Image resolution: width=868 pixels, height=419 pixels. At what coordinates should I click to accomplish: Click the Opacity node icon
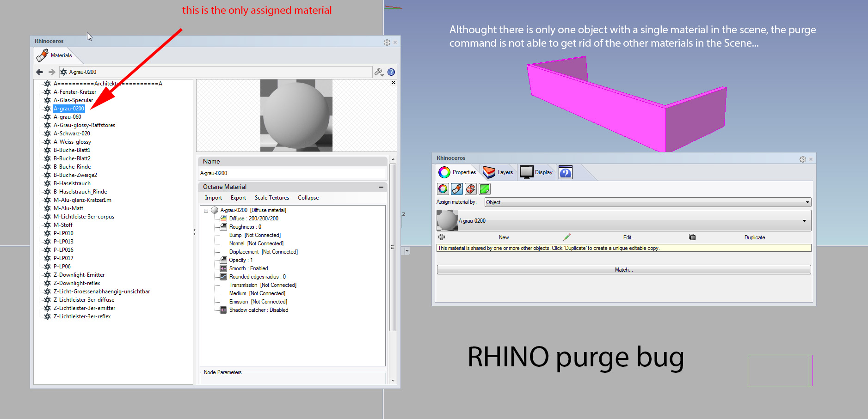click(223, 260)
